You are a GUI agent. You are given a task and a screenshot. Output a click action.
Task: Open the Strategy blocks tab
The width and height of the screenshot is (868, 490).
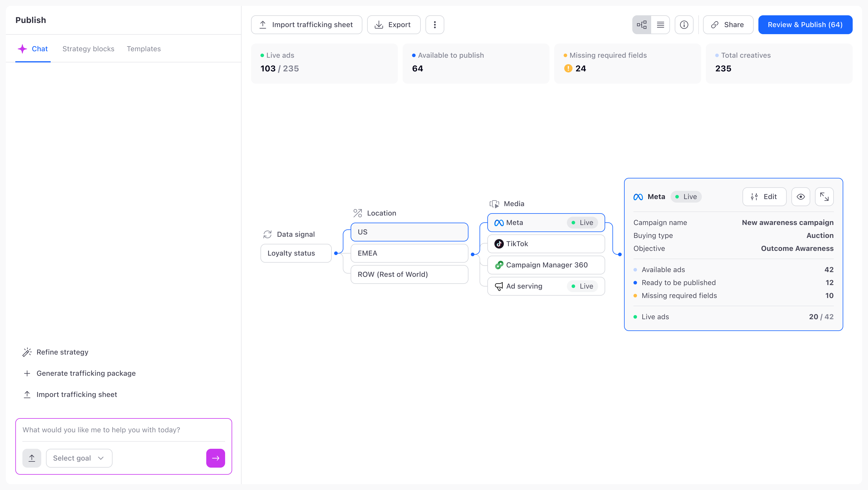click(x=88, y=49)
